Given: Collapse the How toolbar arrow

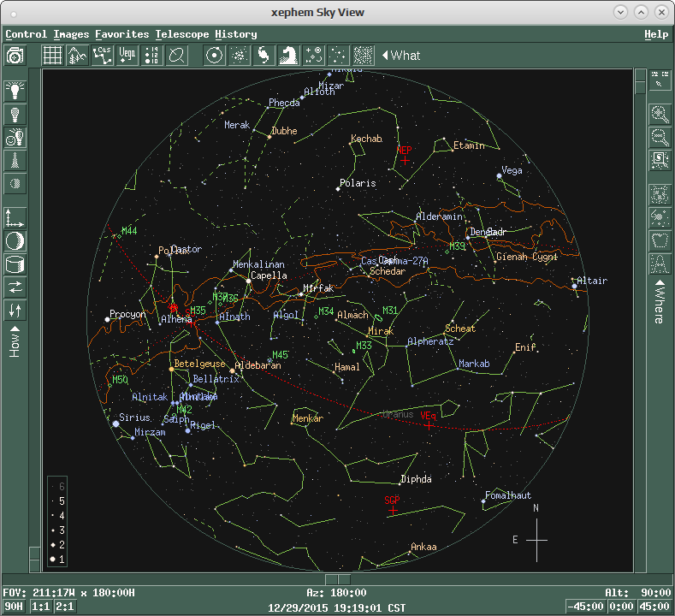Looking at the screenshot, I should pos(15,329).
